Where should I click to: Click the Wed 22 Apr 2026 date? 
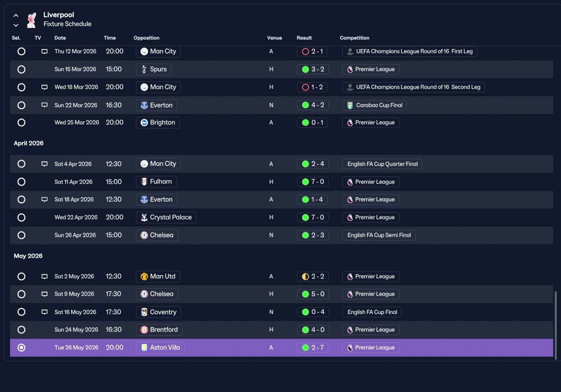[x=76, y=217]
